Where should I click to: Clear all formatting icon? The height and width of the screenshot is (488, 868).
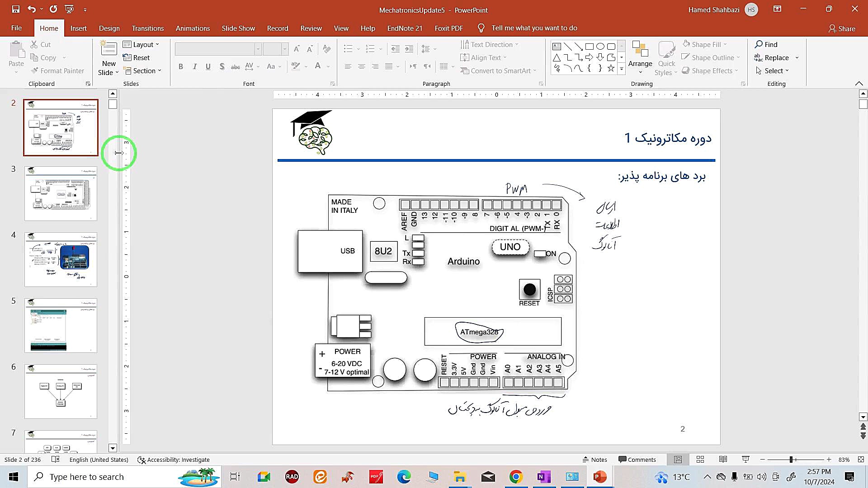pos(327,49)
